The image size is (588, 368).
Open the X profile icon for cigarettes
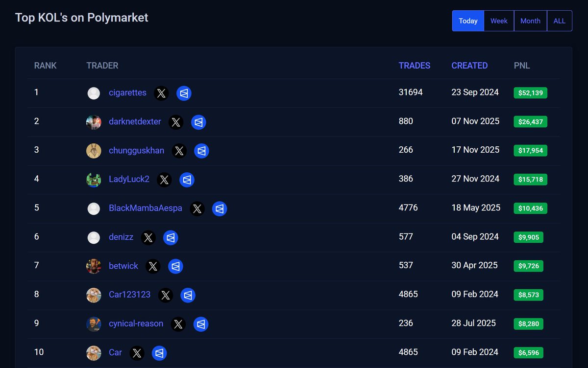coord(161,93)
